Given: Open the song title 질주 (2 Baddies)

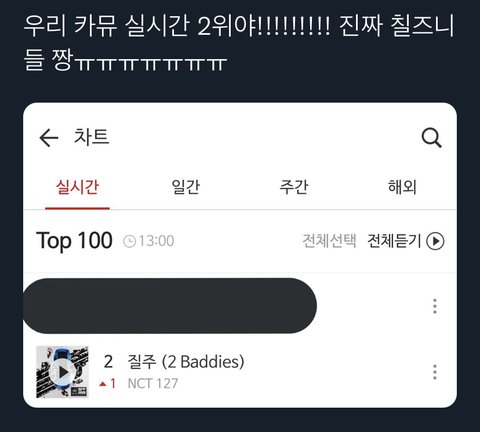Looking at the screenshot, I should tap(186, 361).
